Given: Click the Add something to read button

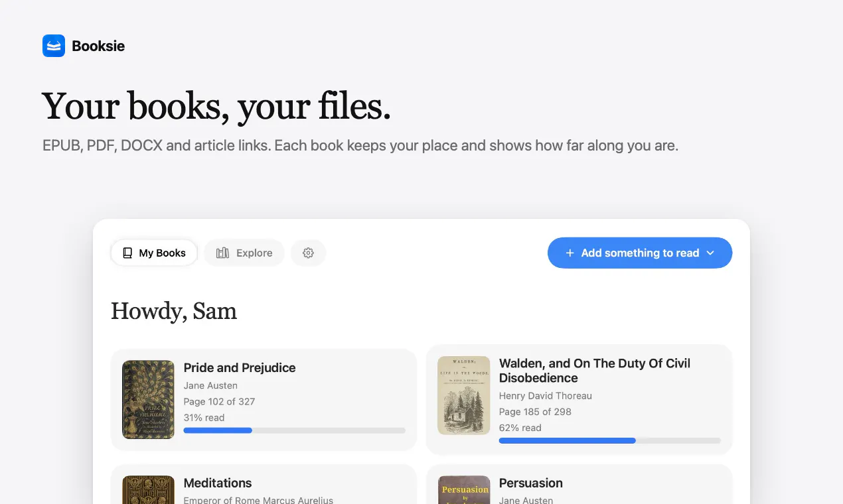Looking at the screenshot, I should [640, 253].
